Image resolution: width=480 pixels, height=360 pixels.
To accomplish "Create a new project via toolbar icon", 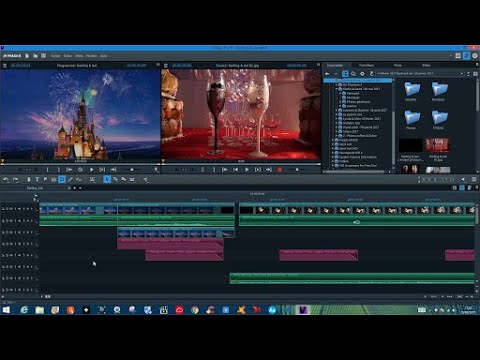I will coord(27,56).
